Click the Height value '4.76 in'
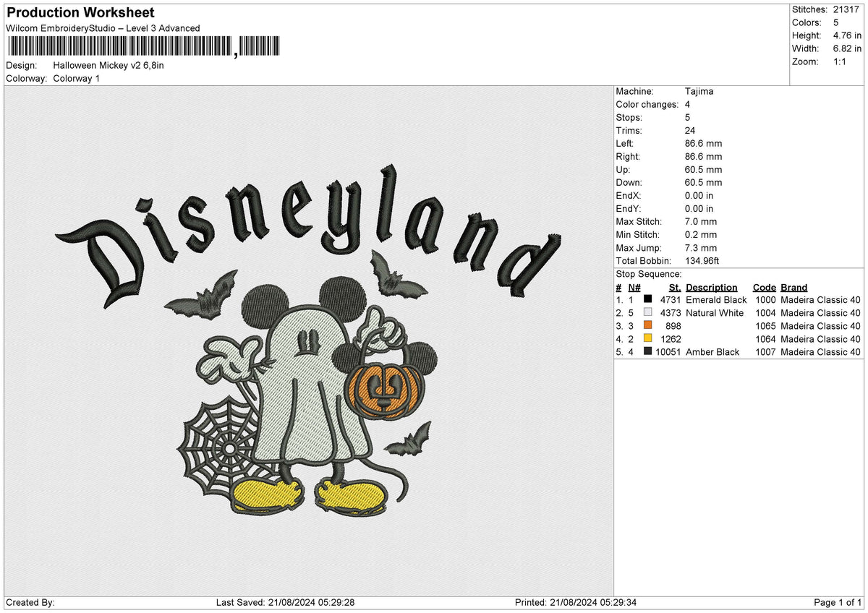 (847, 35)
